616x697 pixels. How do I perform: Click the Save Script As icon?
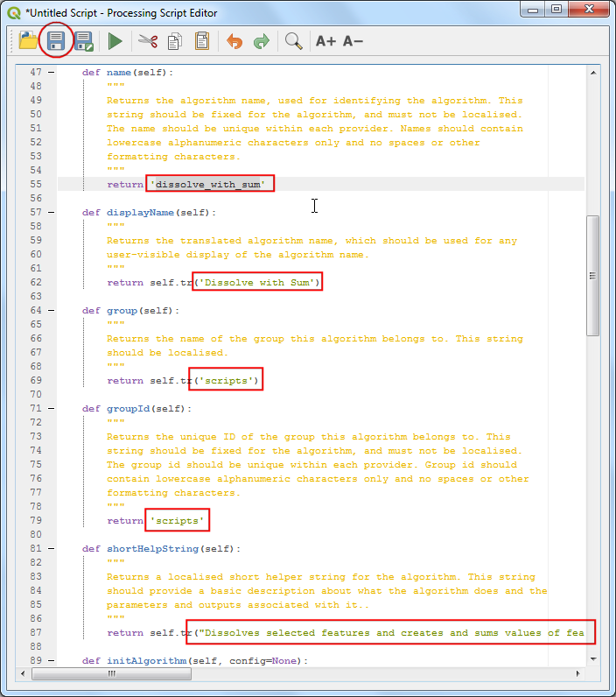[84, 41]
